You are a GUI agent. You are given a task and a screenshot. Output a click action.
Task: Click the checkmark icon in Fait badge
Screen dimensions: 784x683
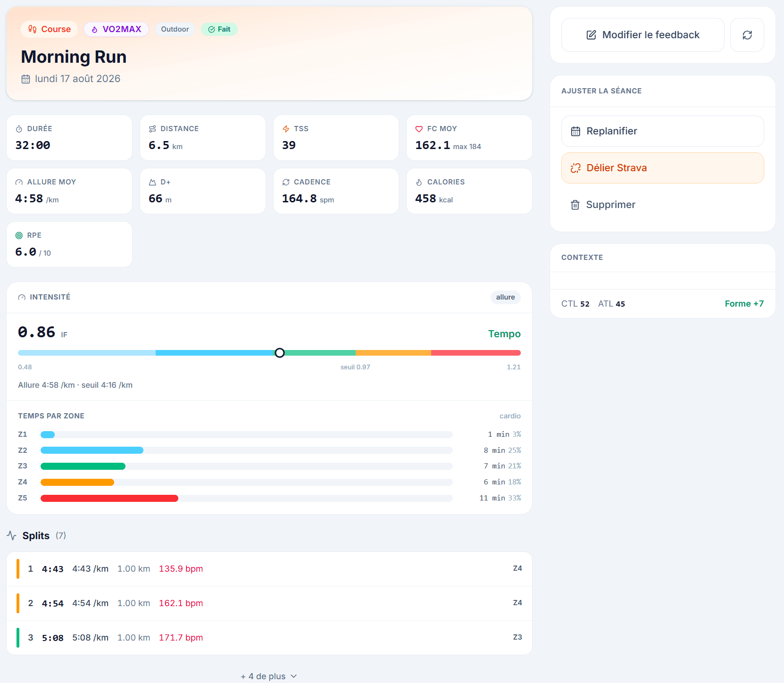coord(212,29)
